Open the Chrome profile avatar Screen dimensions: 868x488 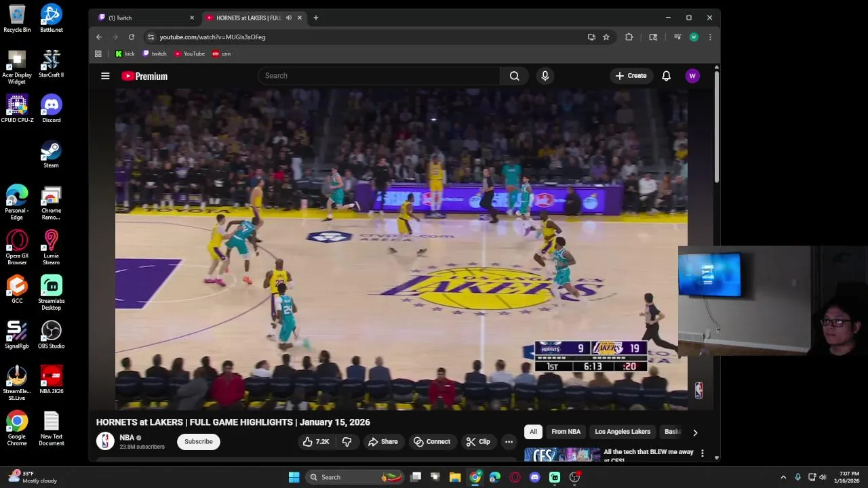tap(694, 37)
